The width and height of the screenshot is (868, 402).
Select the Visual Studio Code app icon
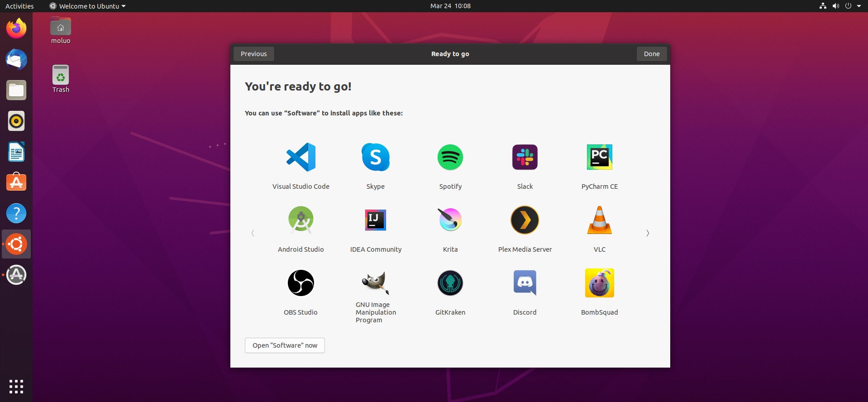[x=301, y=157]
